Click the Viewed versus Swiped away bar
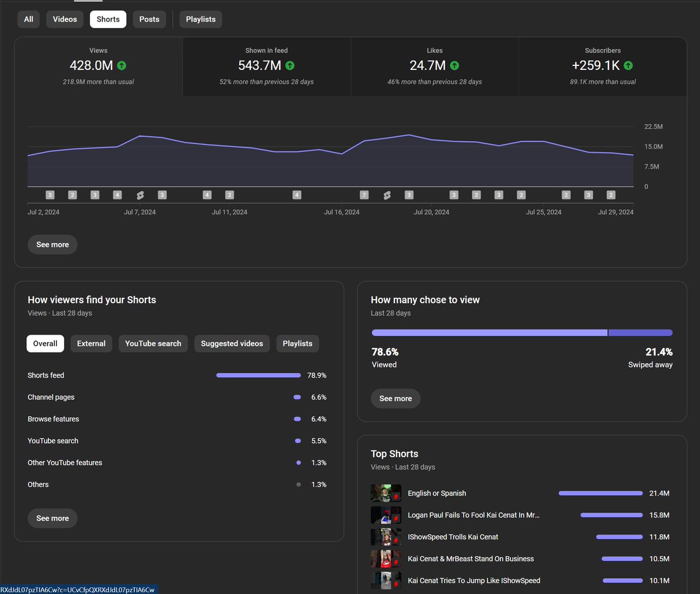 tap(522, 333)
